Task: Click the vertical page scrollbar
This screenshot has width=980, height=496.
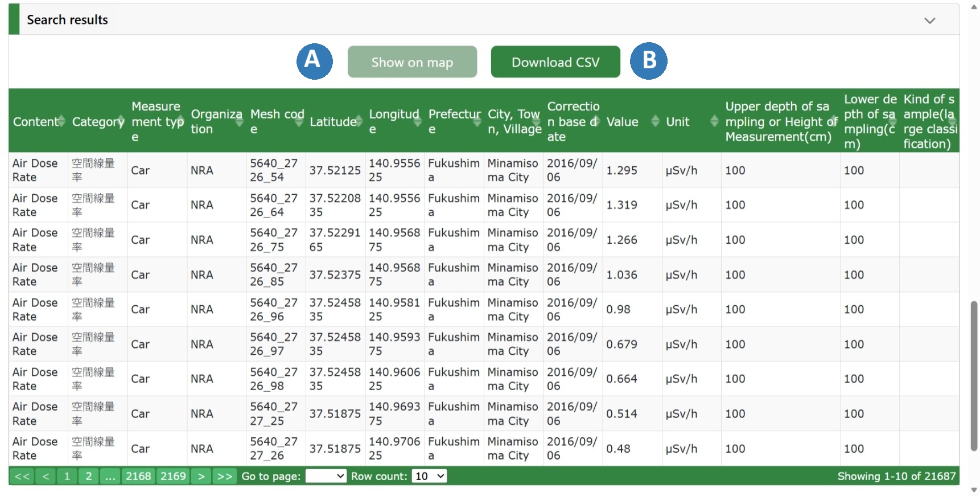Action: point(974,376)
